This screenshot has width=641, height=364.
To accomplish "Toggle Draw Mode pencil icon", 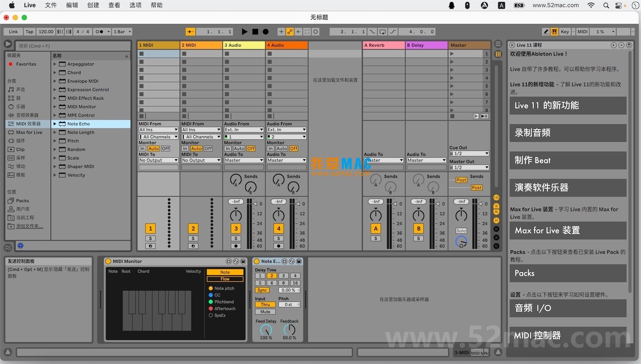I will pos(546,31).
